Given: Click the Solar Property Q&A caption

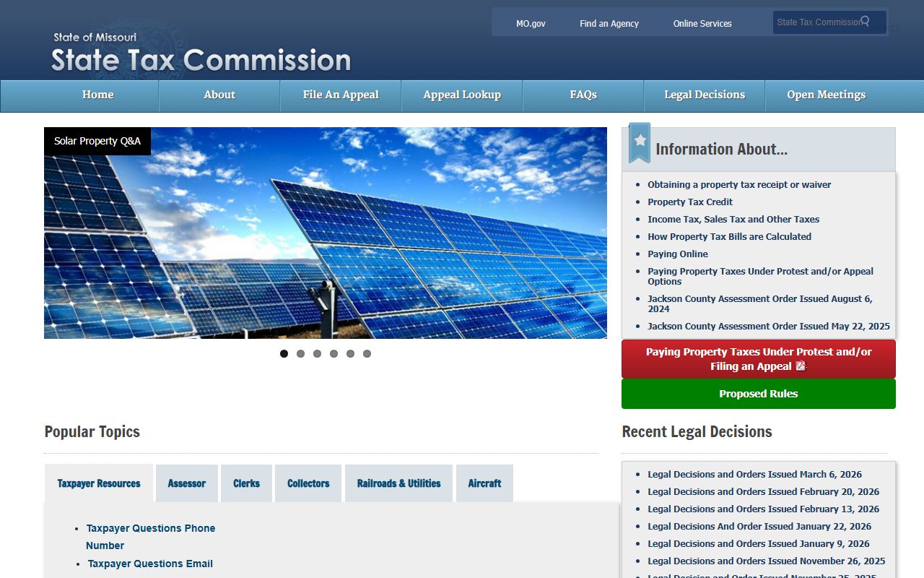Looking at the screenshot, I should pos(97,141).
